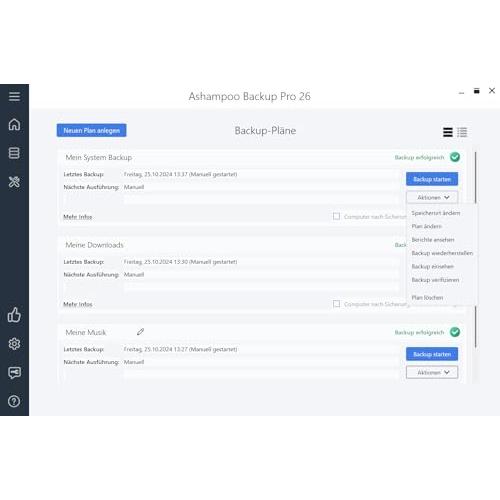The image size is (500, 500).
Task: Collapse Aktionen dropdown of Mein System Backup
Action: click(x=432, y=197)
